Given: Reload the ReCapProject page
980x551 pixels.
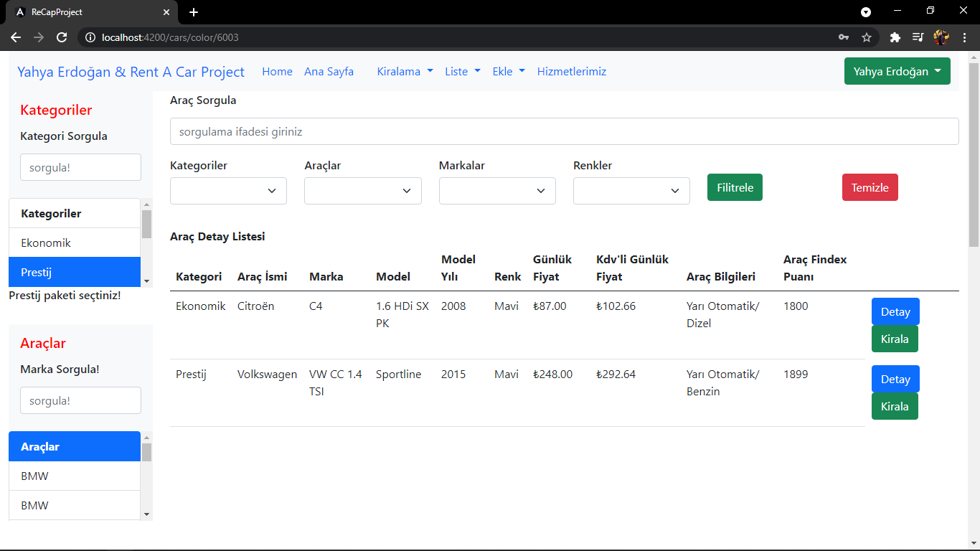Looking at the screenshot, I should coord(62,37).
